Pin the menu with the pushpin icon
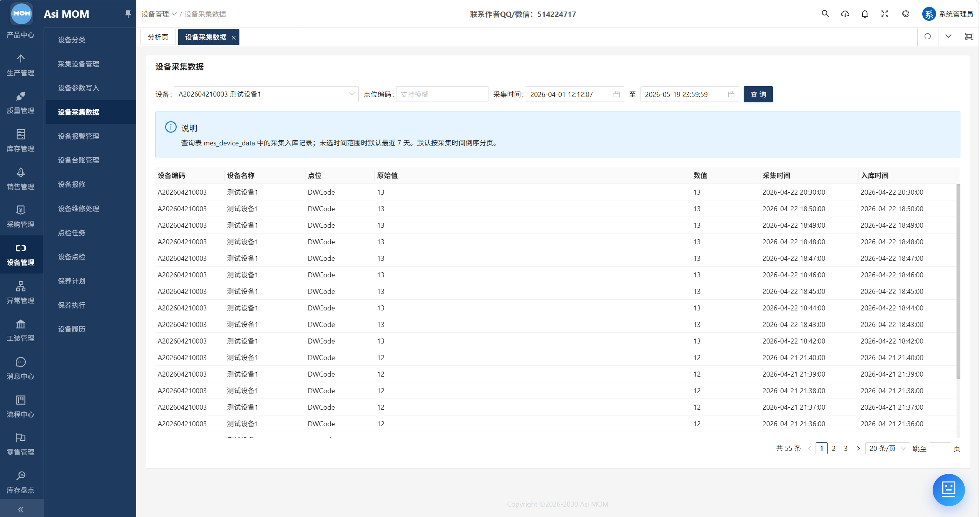 click(128, 14)
